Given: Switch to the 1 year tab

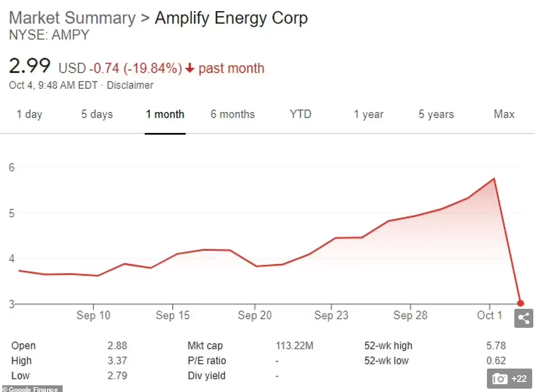Looking at the screenshot, I should pyautogui.click(x=368, y=114).
